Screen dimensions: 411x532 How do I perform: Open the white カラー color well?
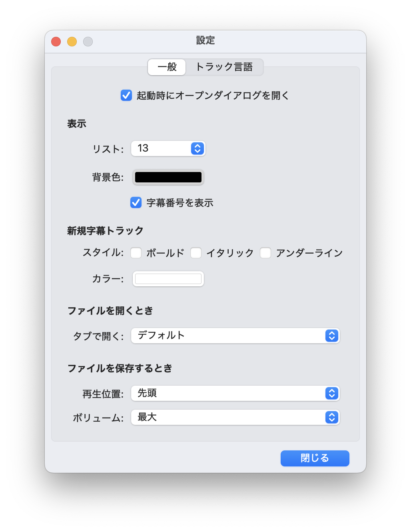point(168,279)
